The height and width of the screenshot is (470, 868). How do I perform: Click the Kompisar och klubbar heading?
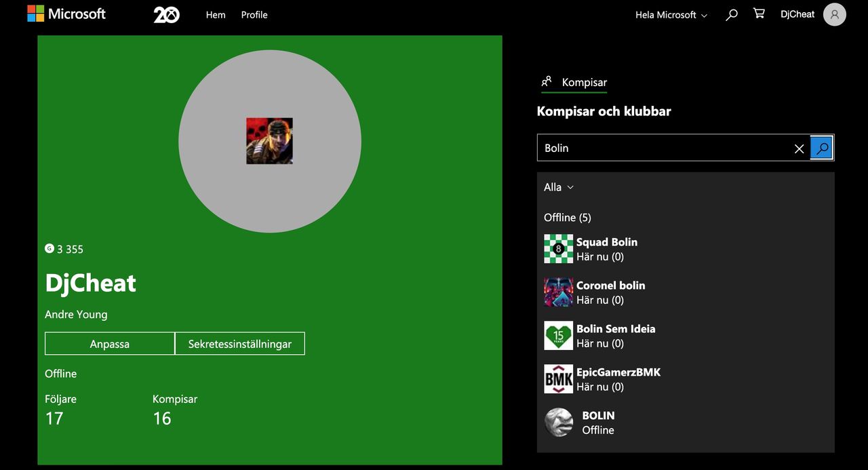[x=604, y=111]
